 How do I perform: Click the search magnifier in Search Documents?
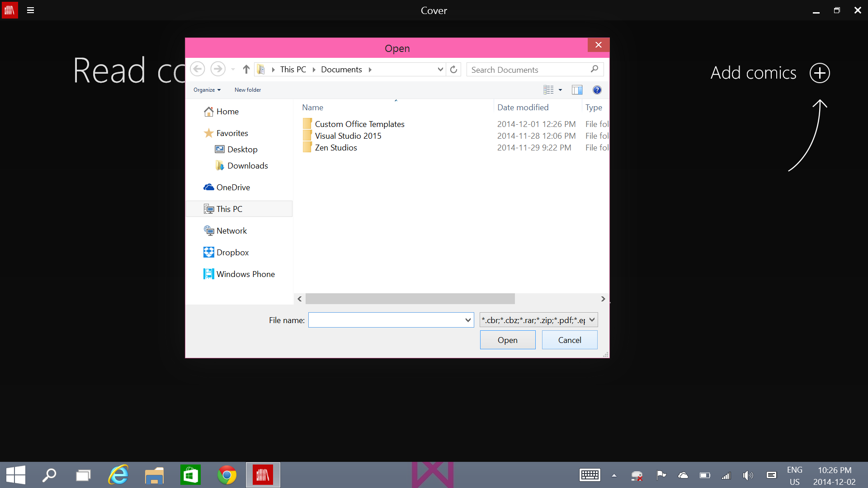point(594,69)
